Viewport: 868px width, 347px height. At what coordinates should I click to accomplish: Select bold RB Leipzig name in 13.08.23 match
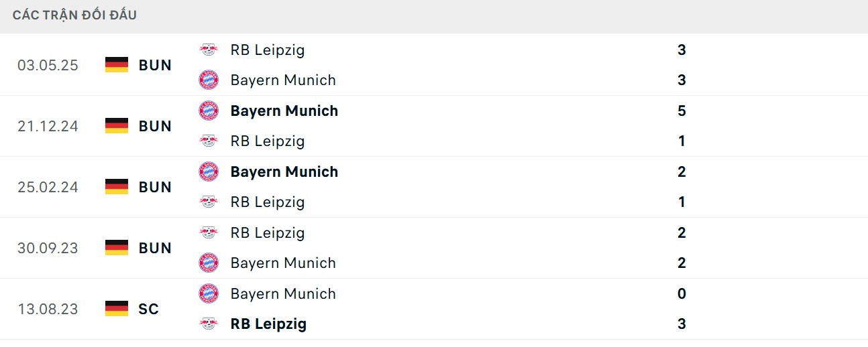[268, 324]
